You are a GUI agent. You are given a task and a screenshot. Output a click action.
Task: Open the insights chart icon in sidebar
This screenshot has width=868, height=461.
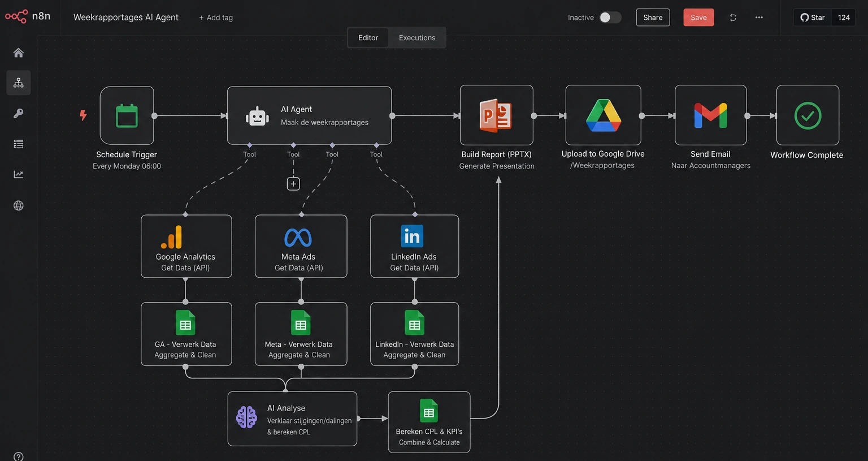coord(19,175)
